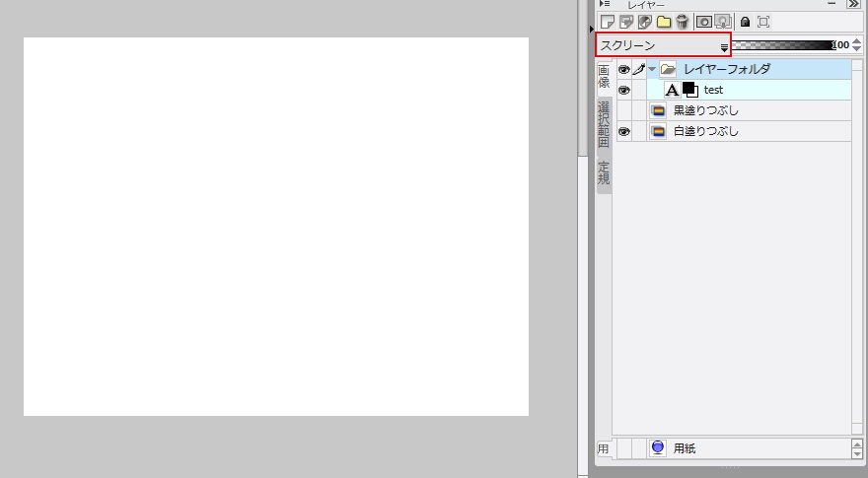Click the mask icon with circle in rectangle

(704, 22)
